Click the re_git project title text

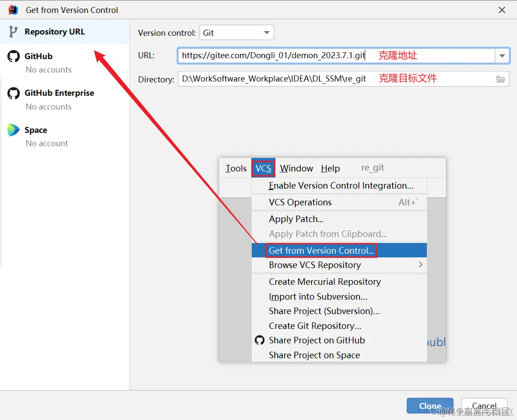coord(373,168)
